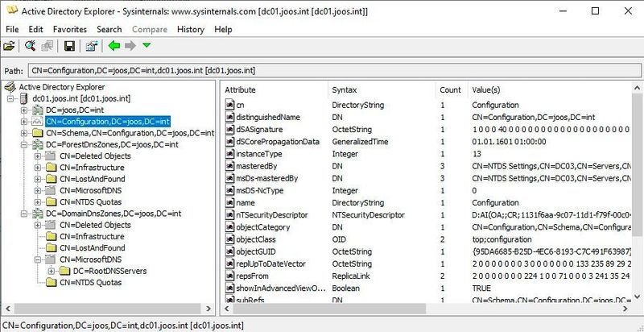Click the DC=RootDNSServers folder icon
644x332 pixels.
[65, 272]
